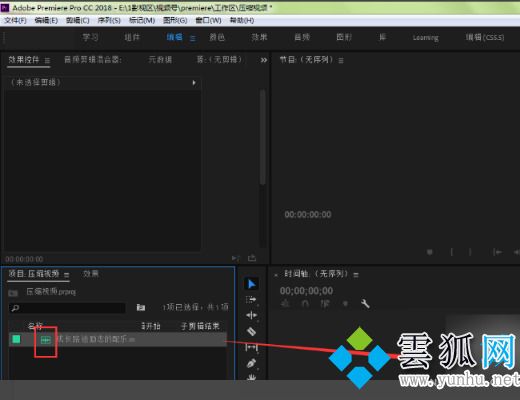Open the 时间轴 timeline panel menu
The image size is (520, 400).
pyautogui.click(x=356, y=275)
